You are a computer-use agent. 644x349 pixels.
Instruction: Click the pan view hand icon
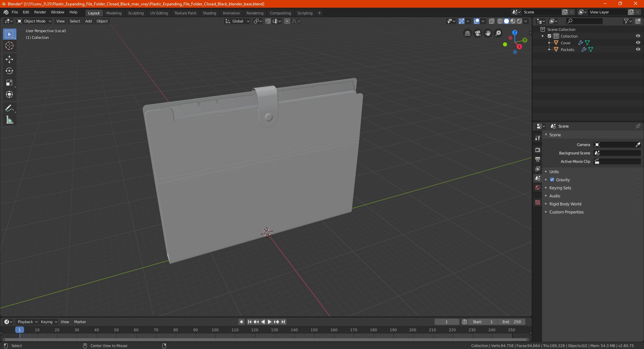pyautogui.click(x=488, y=33)
